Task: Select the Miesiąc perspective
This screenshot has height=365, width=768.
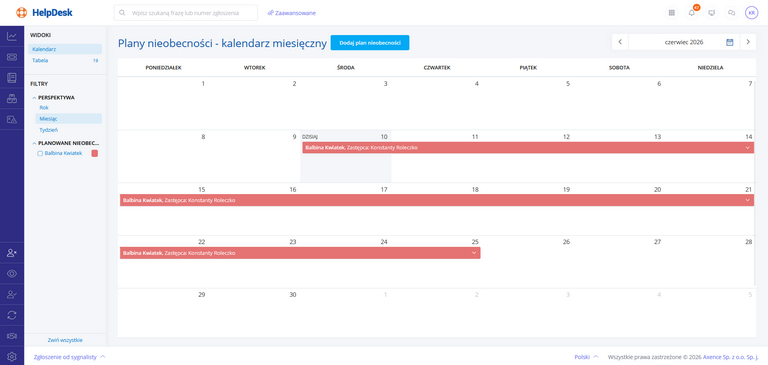Action: pos(69,119)
